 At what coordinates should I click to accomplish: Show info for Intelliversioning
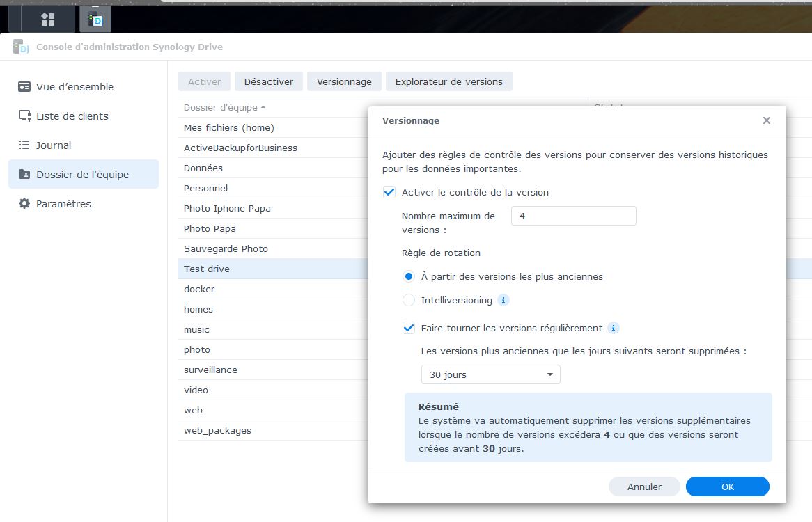tap(503, 300)
